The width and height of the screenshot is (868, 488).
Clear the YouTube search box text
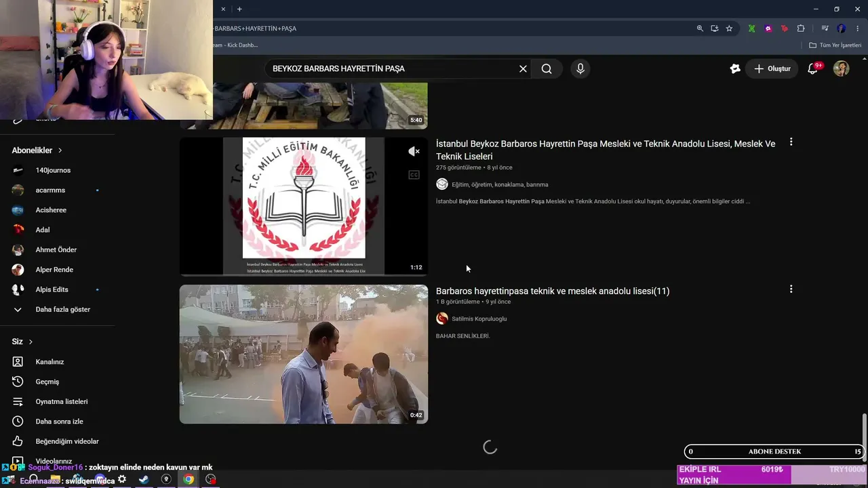(523, 68)
